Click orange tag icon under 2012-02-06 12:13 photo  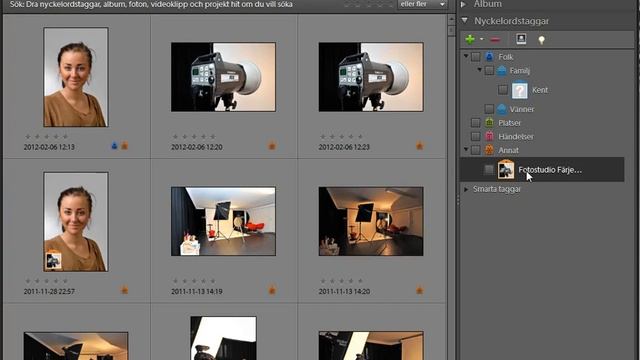pos(124,146)
